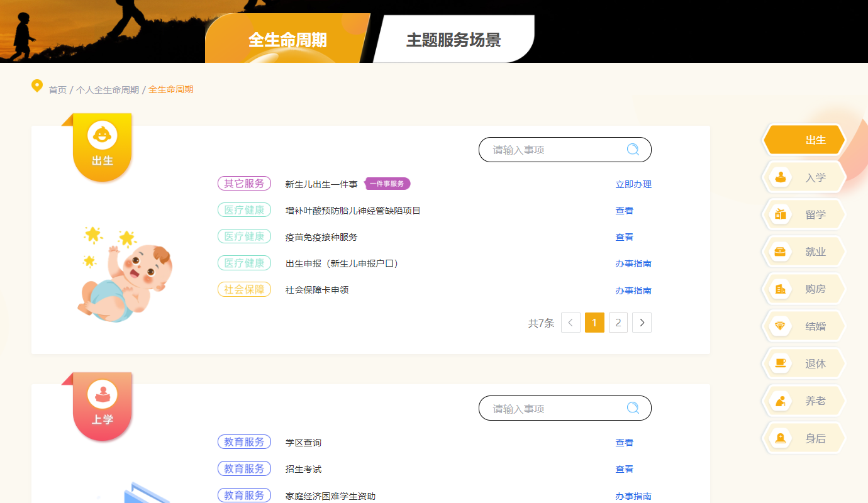Image resolution: width=868 pixels, height=503 pixels.
Task: Go to next page of 出生 list
Action: coord(642,323)
